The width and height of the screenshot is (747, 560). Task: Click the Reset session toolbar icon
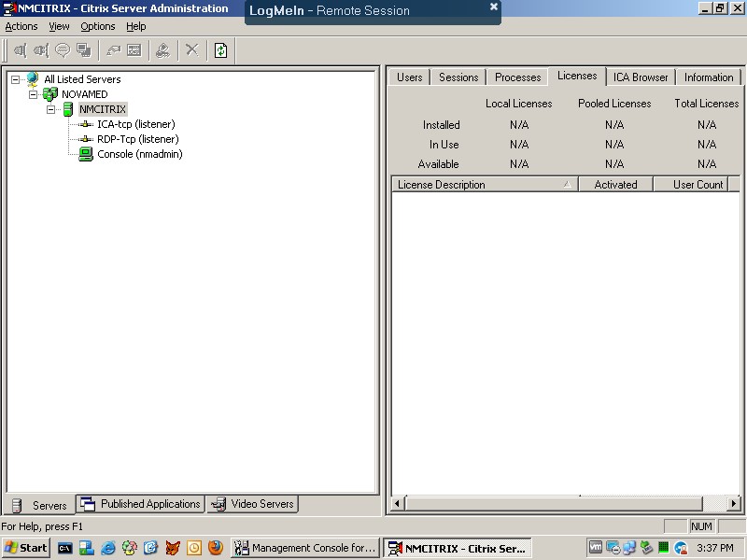[x=113, y=50]
